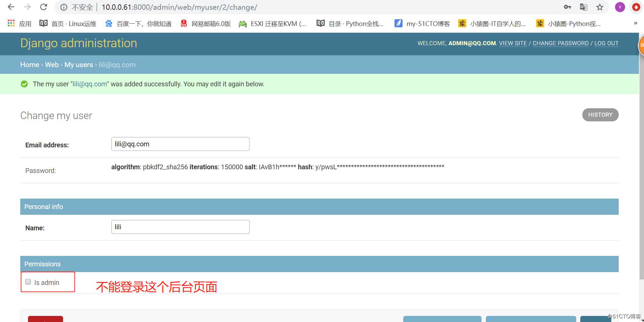644x322 pixels.
Task: Open the my-51CTO博客 bookmark
Action: click(x=422, y=24)
